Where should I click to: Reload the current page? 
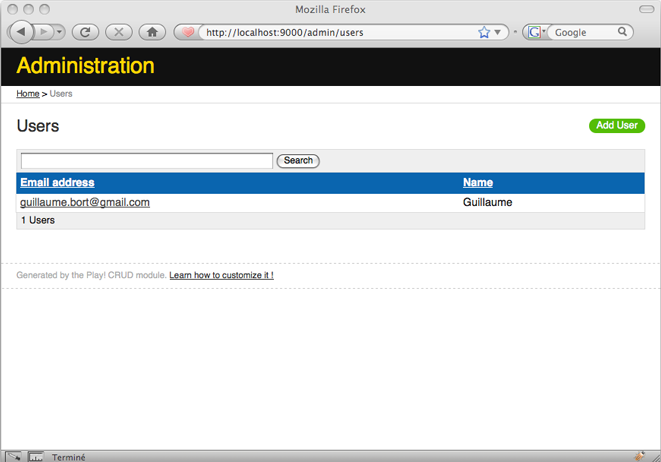(85, 32)
